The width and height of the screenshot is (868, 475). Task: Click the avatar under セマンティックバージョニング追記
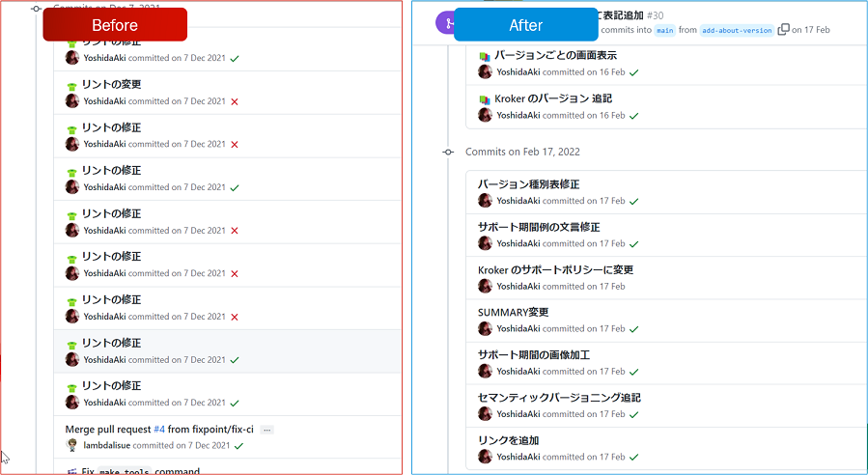pos(485,413)
